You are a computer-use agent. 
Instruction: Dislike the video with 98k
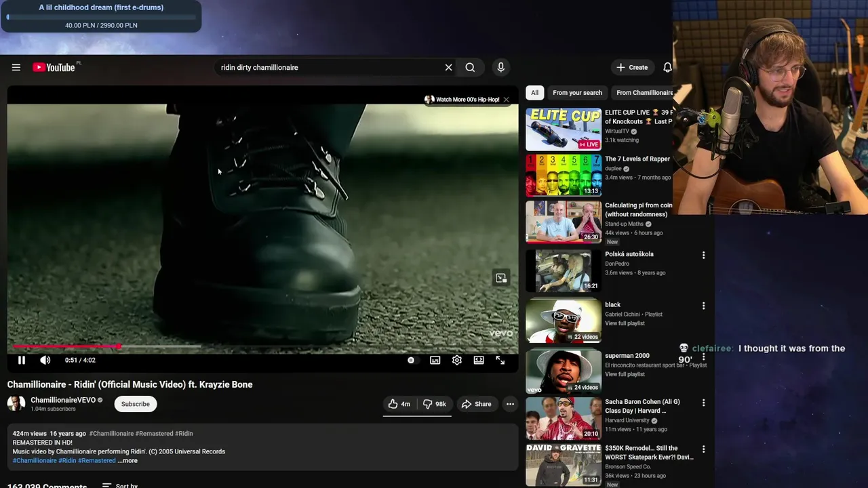click(x=434, y=404)
